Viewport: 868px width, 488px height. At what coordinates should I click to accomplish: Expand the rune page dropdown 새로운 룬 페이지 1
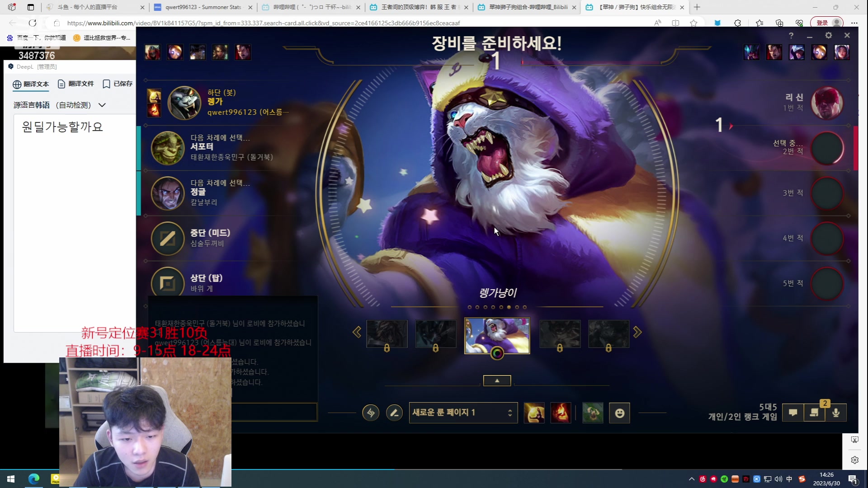(x=463, y=413)
